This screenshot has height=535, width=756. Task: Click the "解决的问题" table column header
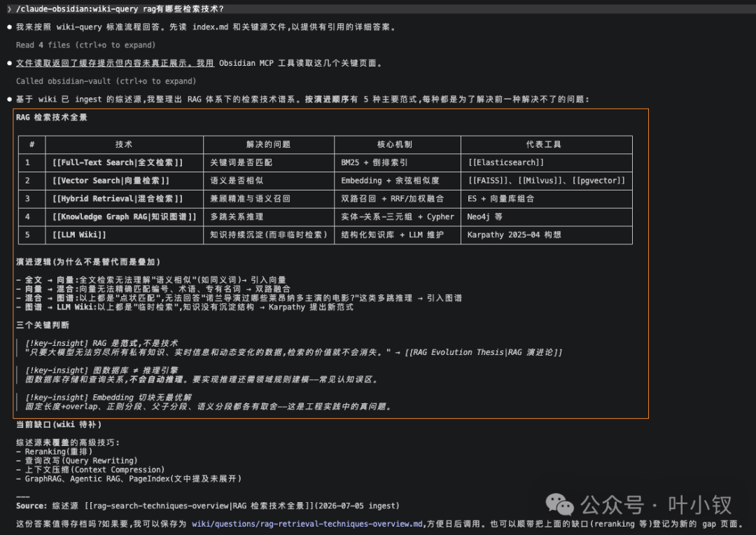pyautogui.click(x=269, y=144)
